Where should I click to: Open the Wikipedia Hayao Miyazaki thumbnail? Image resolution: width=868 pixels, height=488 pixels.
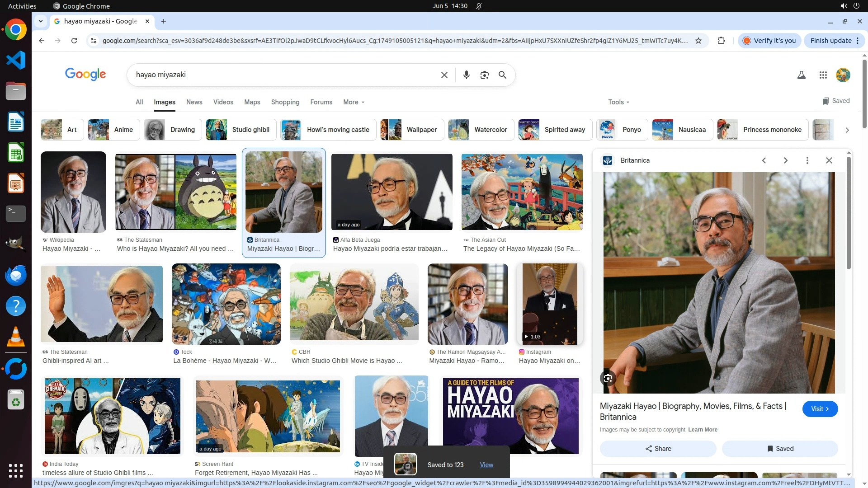click(73, 192)
